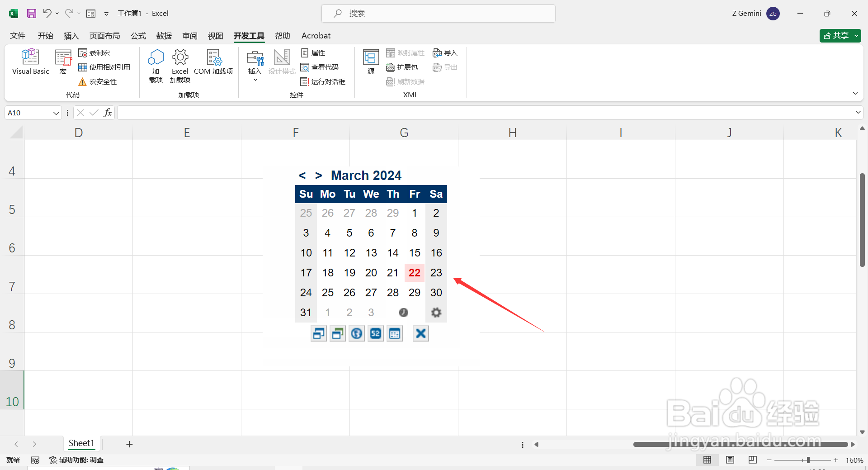The height and width of the screenshot is (470, 868).
Task: Open the Z Gemini account avatar
Action: [x=773, y=14]
